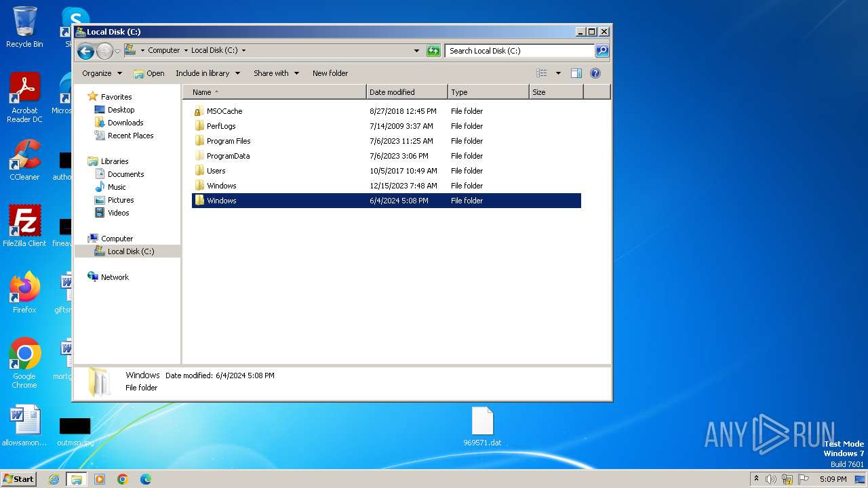868x488 pixels.
Task: Open the address bar history dropdown
Action: [416, 51]
